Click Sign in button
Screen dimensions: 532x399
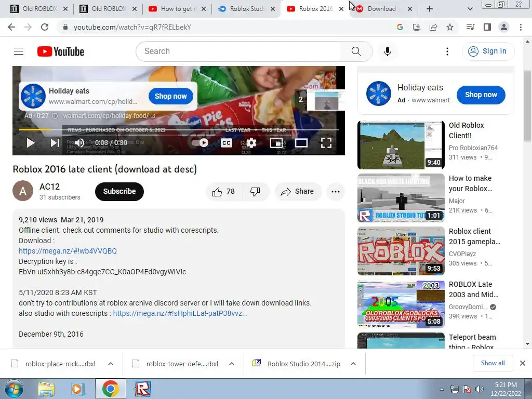pos(488,51)
